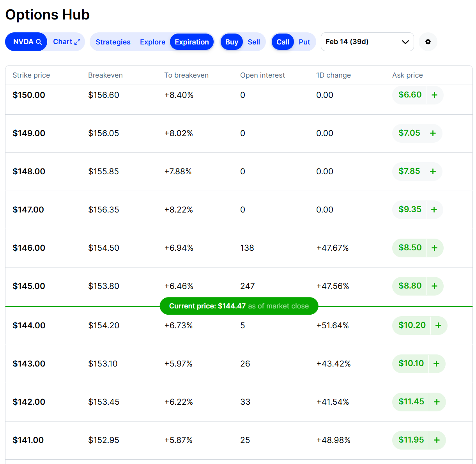Open the settings gear icon
476x464 pixels.
coord(428,42)
